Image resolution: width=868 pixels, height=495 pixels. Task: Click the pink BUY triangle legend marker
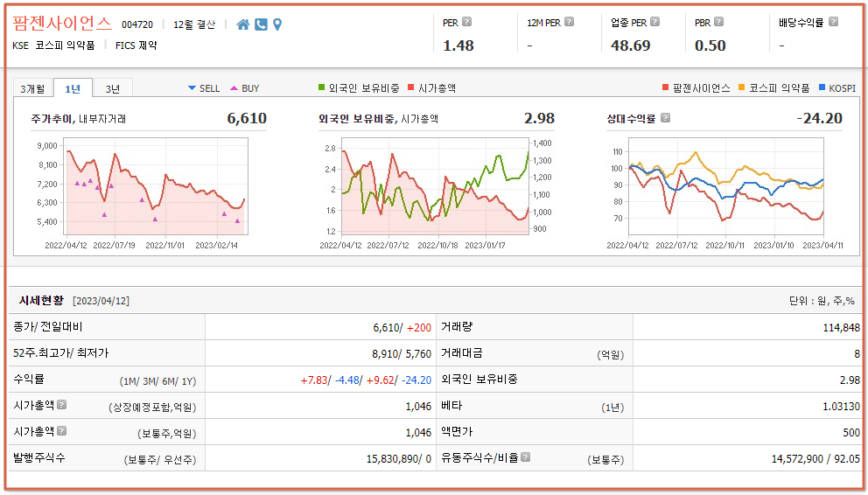234,88
